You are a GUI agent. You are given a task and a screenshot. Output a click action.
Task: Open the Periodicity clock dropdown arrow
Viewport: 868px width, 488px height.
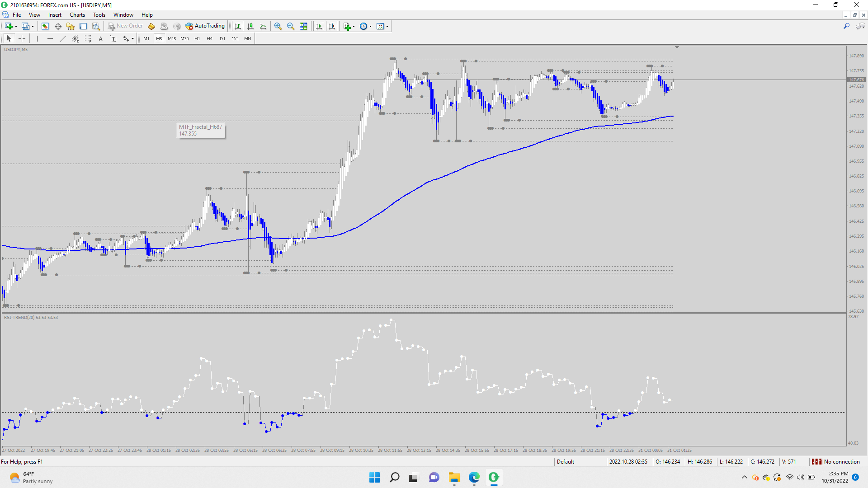[x=370, y=26]
